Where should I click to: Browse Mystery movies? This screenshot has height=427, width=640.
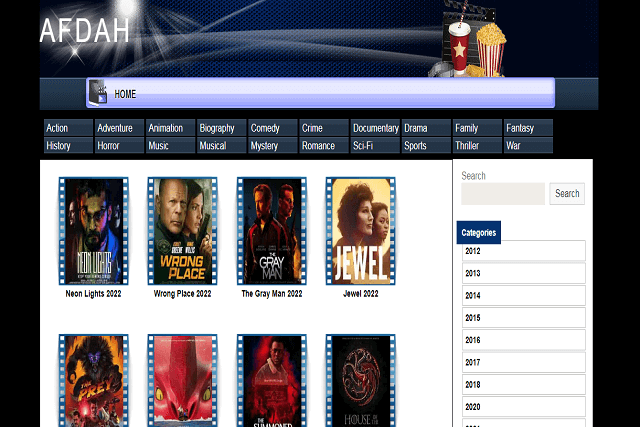click(273, 145)
